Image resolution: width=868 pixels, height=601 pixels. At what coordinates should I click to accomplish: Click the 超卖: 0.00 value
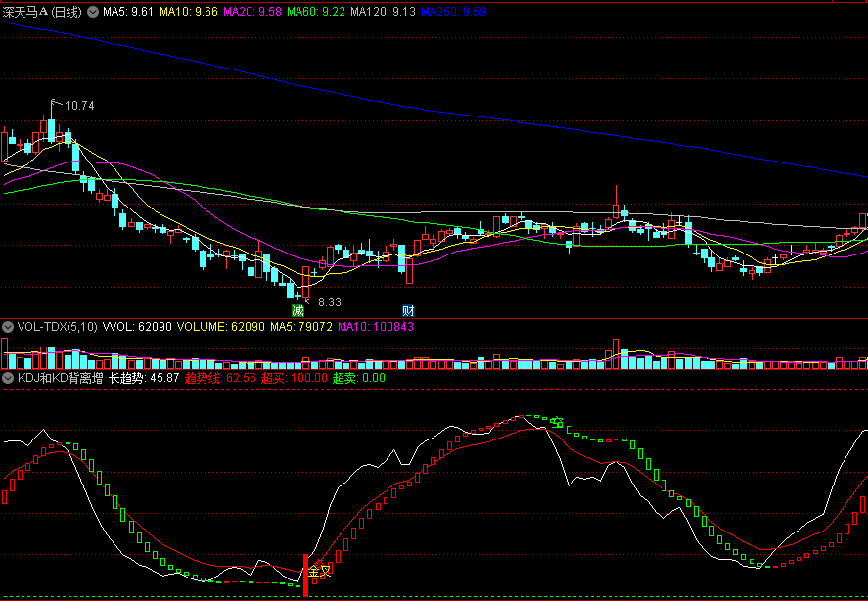coord(359,379)
